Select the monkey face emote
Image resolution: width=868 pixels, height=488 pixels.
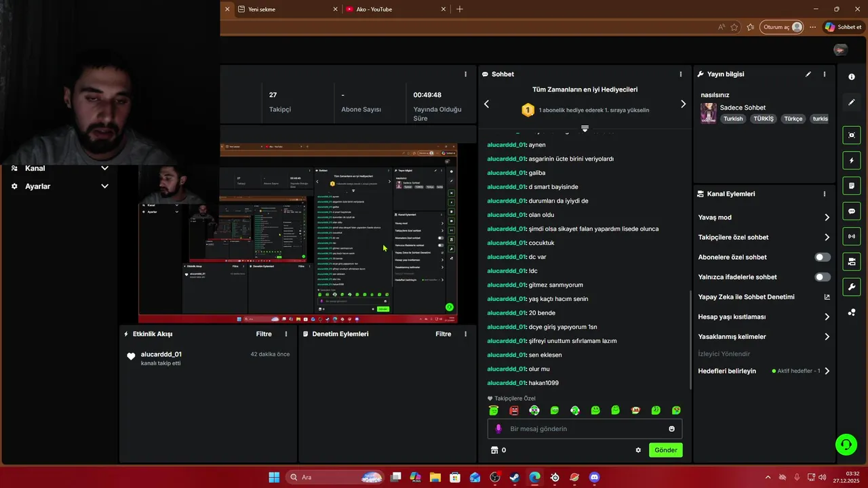point(635,411)
